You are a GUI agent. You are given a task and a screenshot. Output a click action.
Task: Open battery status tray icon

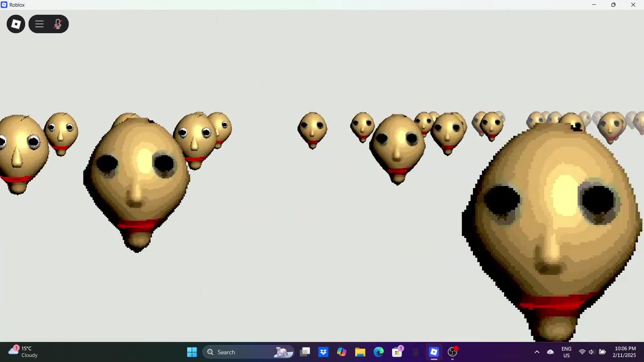click(x=602, y=352)
